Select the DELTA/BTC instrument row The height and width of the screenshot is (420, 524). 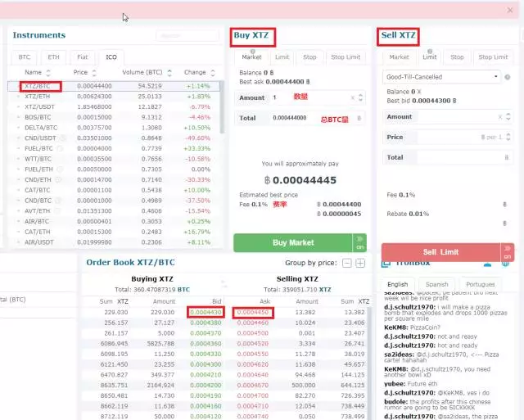[x=114, y=128]
